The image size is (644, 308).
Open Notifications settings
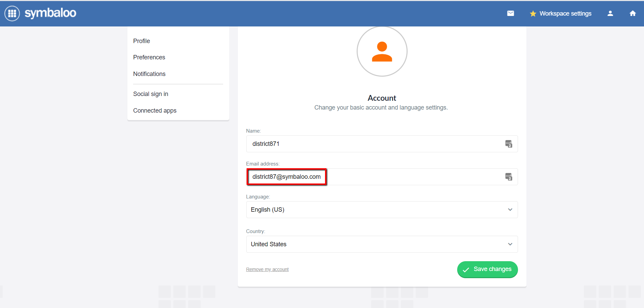[x=149, y=74]
